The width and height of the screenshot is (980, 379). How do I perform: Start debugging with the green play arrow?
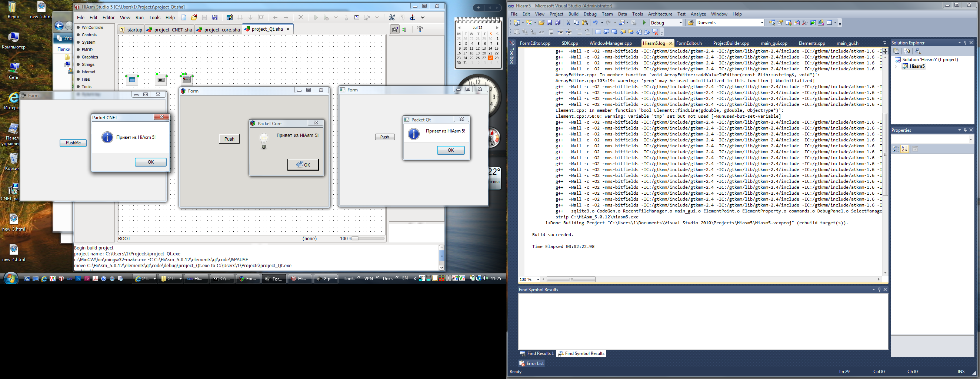click(x=644, y=23)
